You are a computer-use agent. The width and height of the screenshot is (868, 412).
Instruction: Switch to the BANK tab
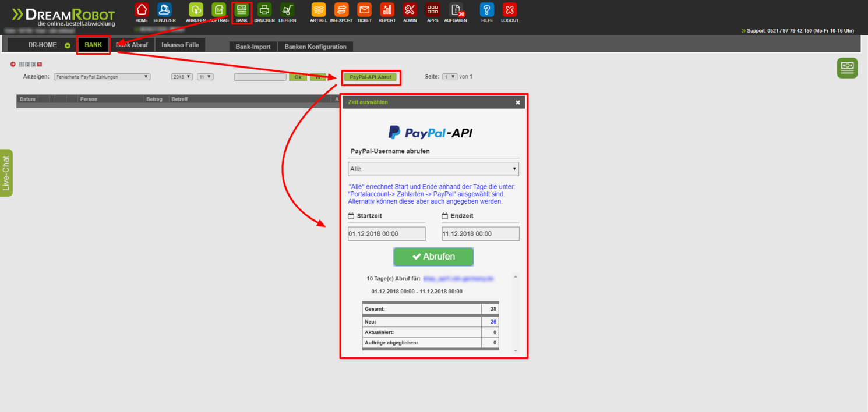pos(93,45)
